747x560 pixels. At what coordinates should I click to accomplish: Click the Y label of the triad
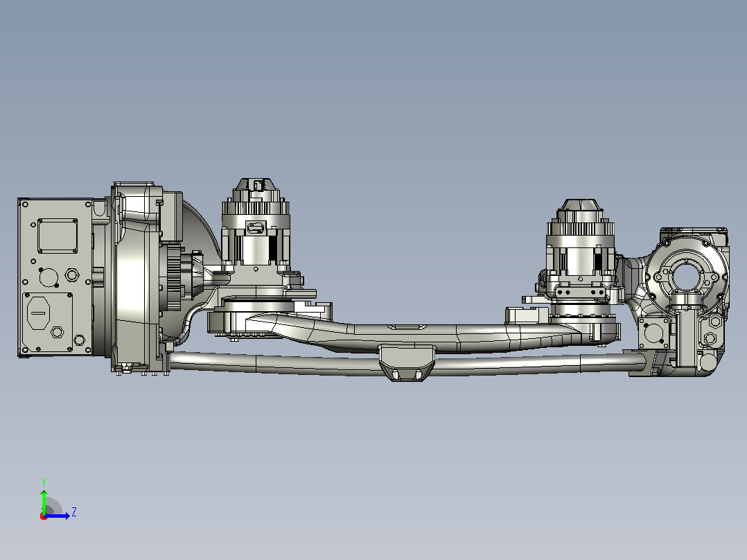44,482
